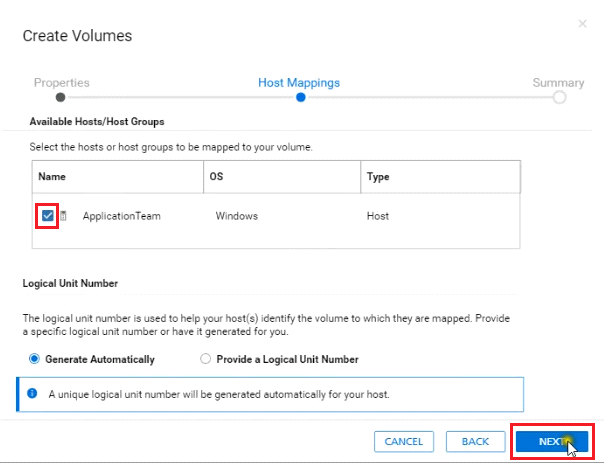Uncheck the ApplicationTeam host checkbox
The image size is (604, 463).
point(48,215)
